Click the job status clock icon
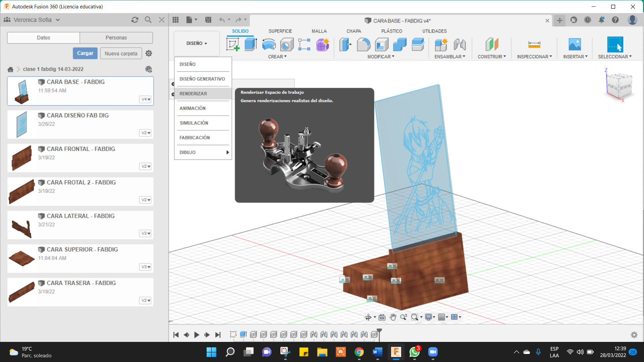Screen dimensions: 644x362 (588, 20)
